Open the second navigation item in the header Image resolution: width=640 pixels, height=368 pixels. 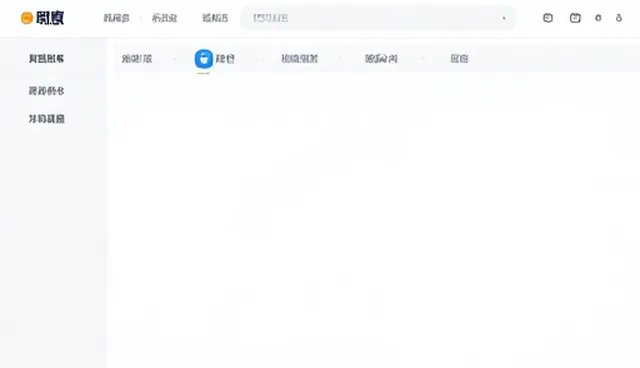[164, 18]
